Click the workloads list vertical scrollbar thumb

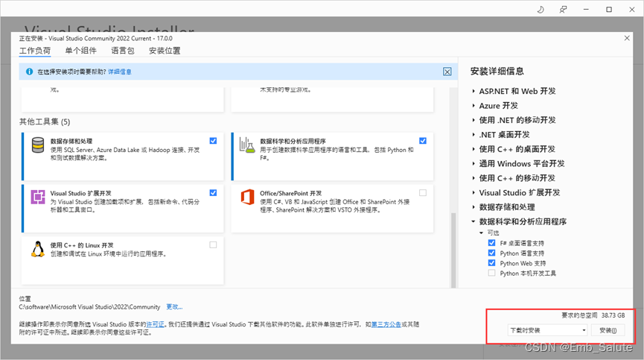coord(453,250)
